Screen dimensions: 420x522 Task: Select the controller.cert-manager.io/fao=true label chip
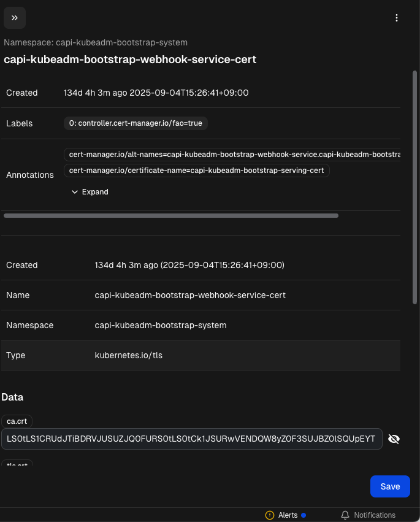136,123
